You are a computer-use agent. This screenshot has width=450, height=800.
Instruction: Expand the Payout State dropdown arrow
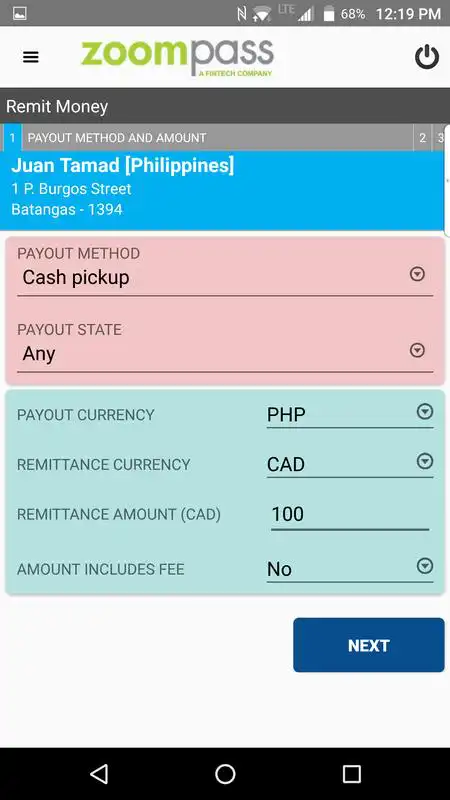[417, 351]
